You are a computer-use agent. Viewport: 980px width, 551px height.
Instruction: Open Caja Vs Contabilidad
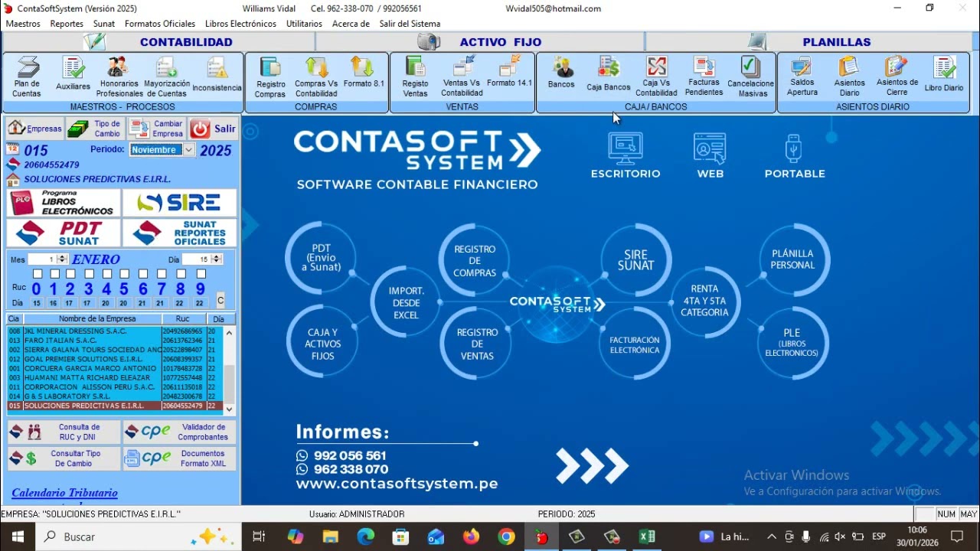[656, 77]
